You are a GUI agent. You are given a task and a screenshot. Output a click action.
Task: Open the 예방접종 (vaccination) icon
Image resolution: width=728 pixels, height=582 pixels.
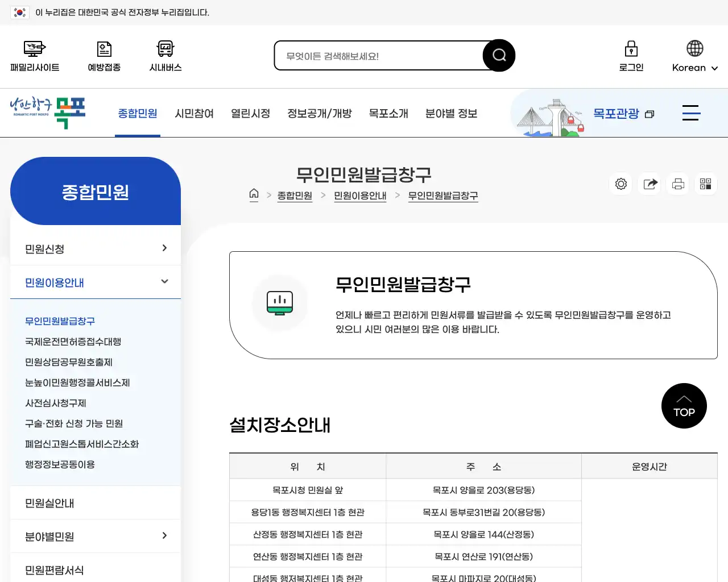[104, 55]
